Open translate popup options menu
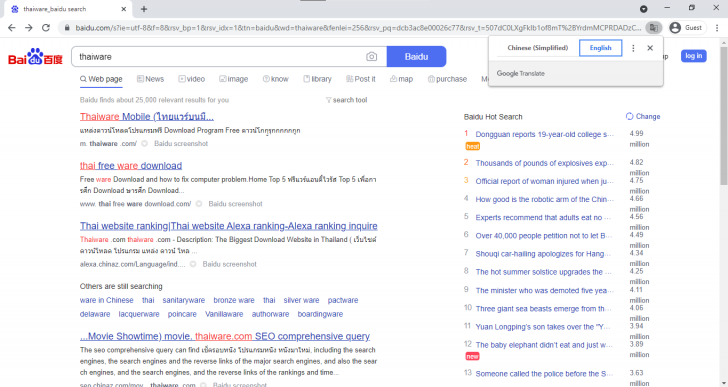728x387 pixels. (633, 48)
